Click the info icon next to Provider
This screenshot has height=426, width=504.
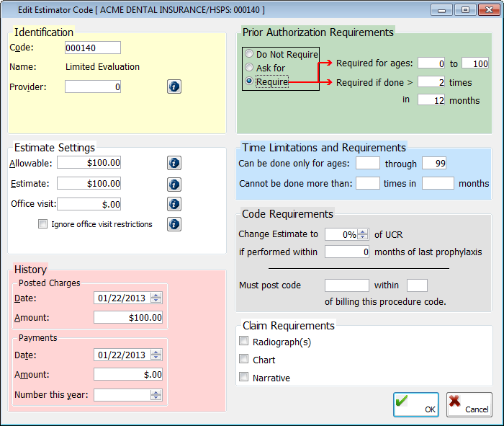(174, 86)
